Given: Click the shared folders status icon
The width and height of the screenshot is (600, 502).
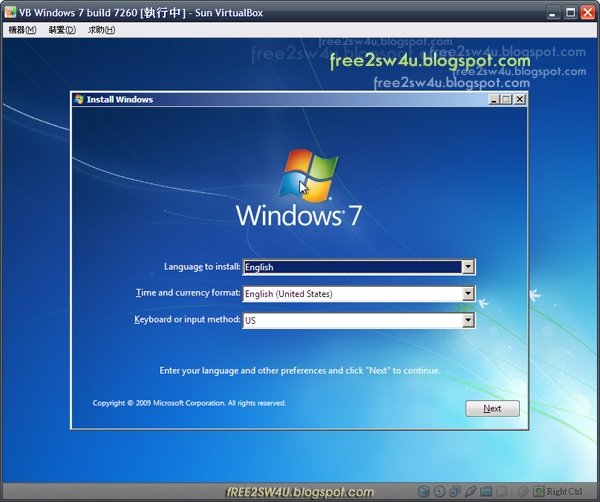Looking at the screenshot, I should pos(486,491).
